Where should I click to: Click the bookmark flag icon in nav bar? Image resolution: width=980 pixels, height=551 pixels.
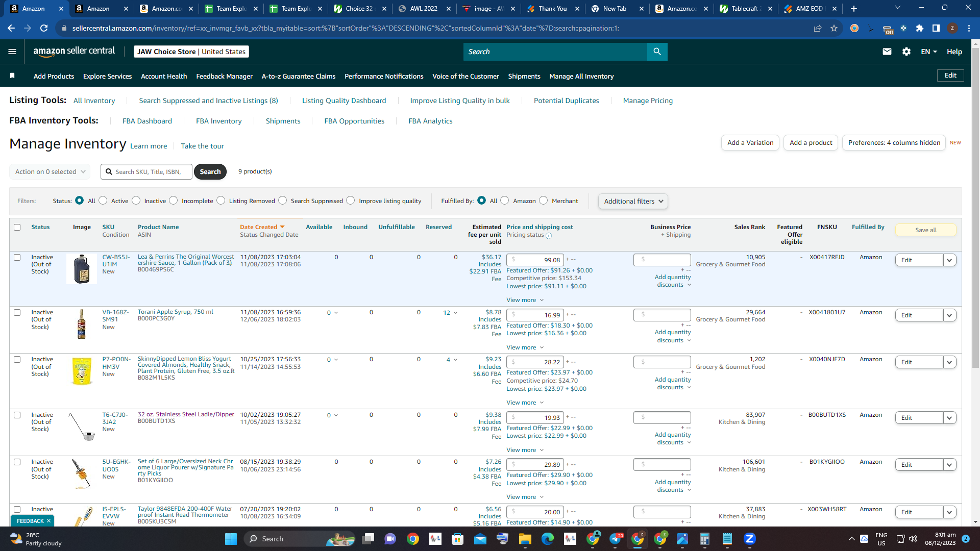pos(12,76)
